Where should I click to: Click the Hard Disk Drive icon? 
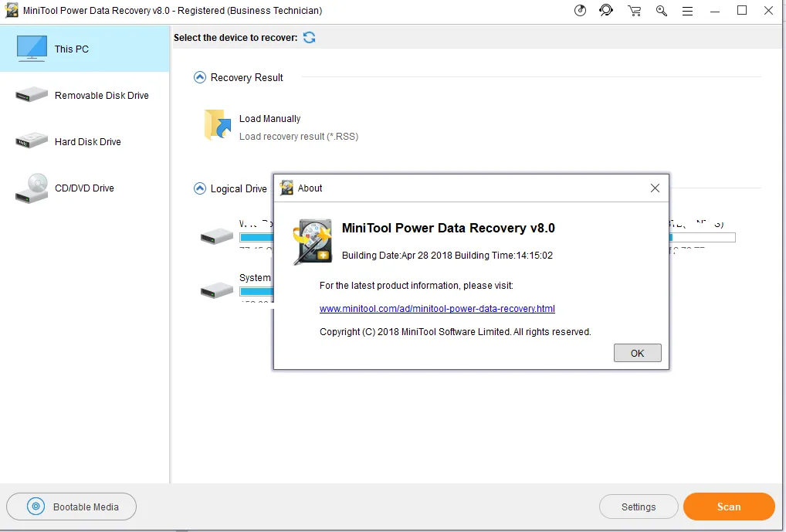coord(32,141)
